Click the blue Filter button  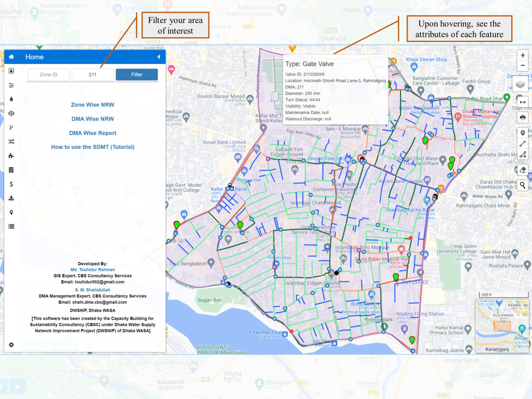point(137,74)
